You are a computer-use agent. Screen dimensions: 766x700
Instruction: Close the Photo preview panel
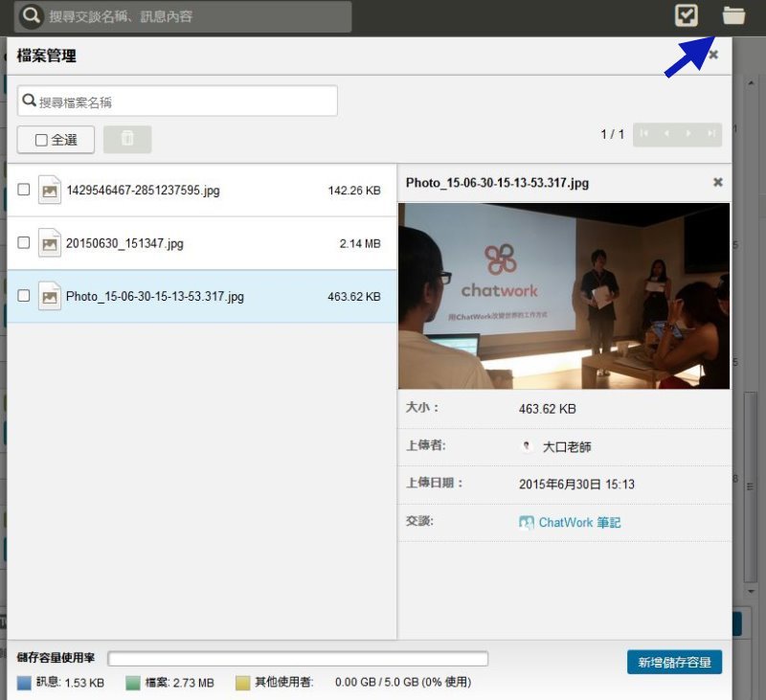[717, 182]
